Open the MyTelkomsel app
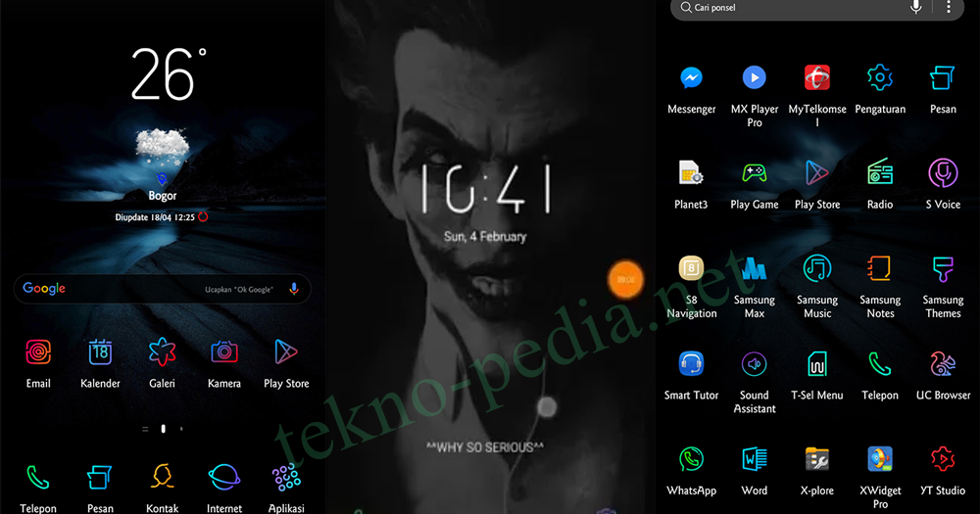The image size is (980, 514). tap(817, 78)
